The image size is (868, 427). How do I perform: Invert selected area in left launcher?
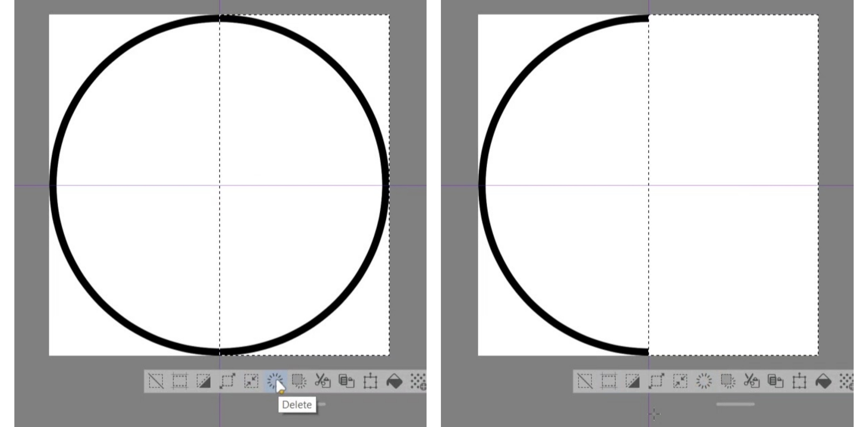(203, 381)
